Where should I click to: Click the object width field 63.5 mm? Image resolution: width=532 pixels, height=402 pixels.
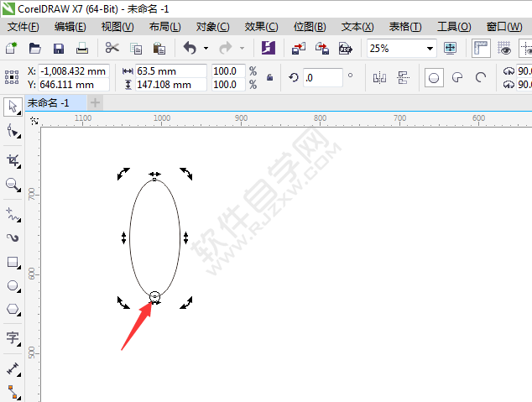point(171,71)
